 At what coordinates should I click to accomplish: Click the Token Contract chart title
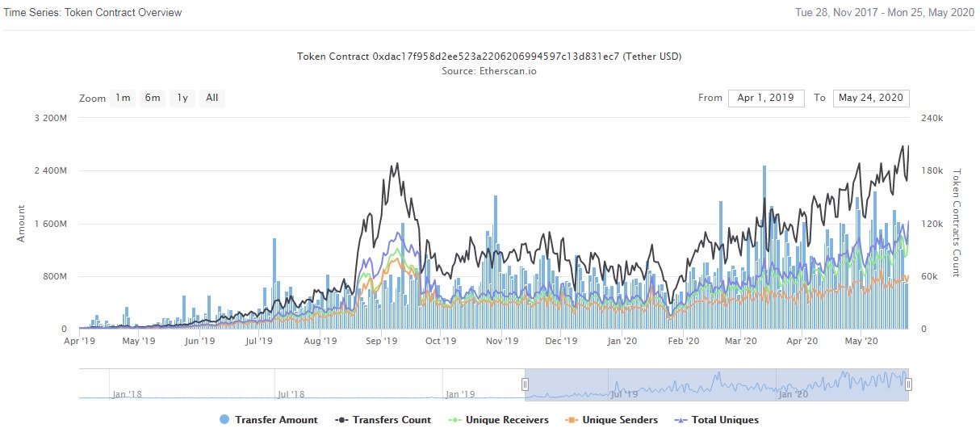489,57
